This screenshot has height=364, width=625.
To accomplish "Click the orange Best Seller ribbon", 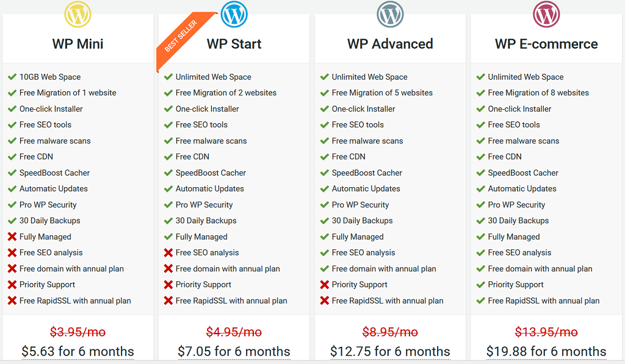I will coord(184,40).
